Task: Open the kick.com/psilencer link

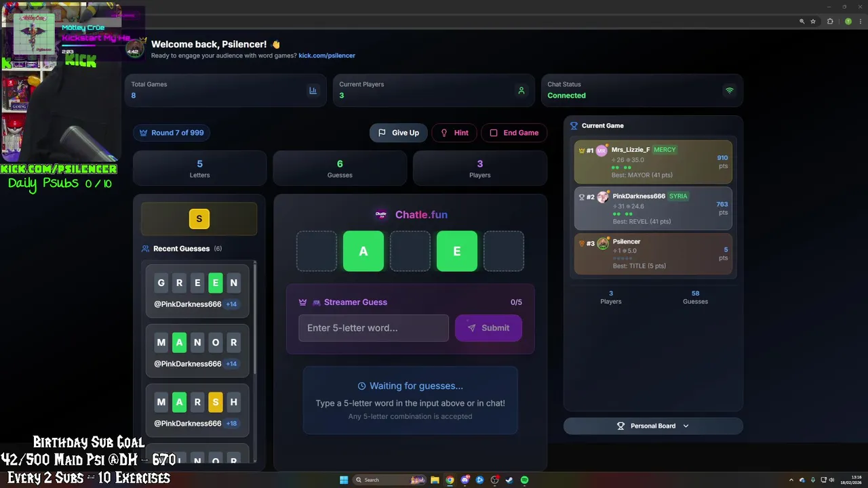Action: (327, 56)
